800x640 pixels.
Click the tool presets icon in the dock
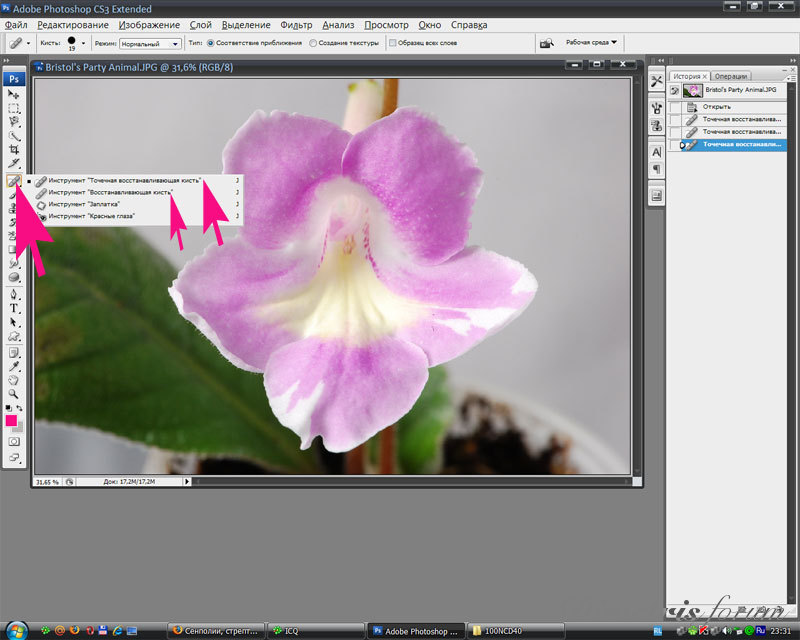[x=657, y=81]
